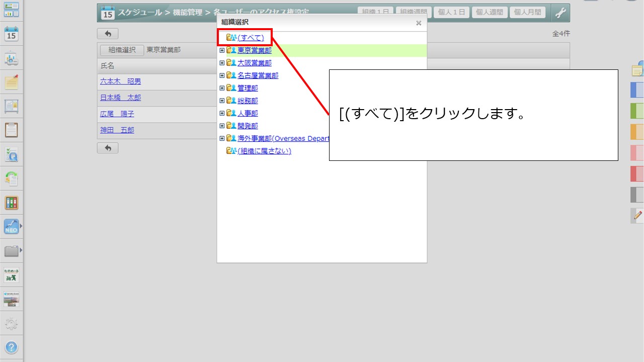The image size is (644, 362).
Task: Click the calendar schedule icon in sidebar
Action: pyautogui.click(x=11, y=34)
